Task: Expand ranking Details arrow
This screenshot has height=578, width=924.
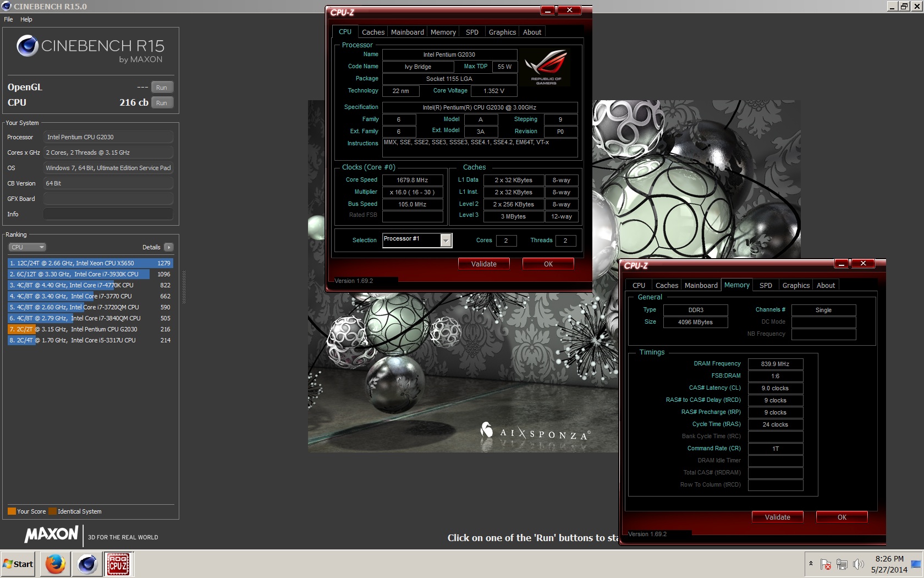Action: pos(169,247)
